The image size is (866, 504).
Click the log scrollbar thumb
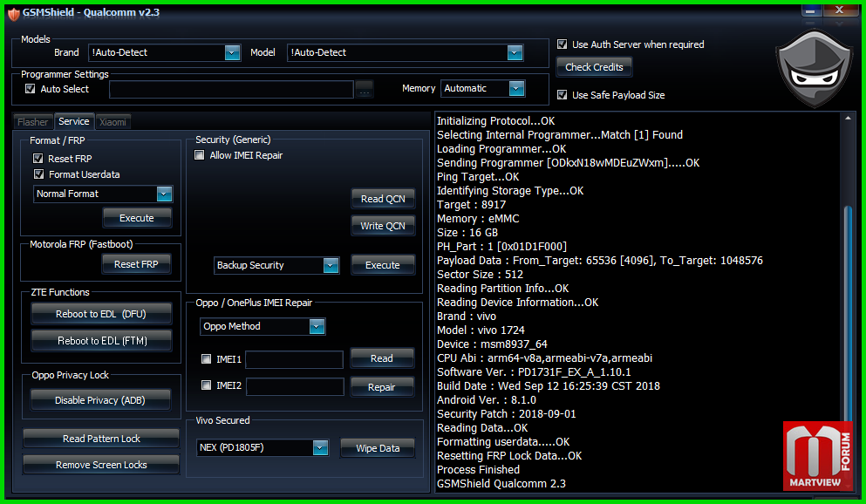click(848, 315)
